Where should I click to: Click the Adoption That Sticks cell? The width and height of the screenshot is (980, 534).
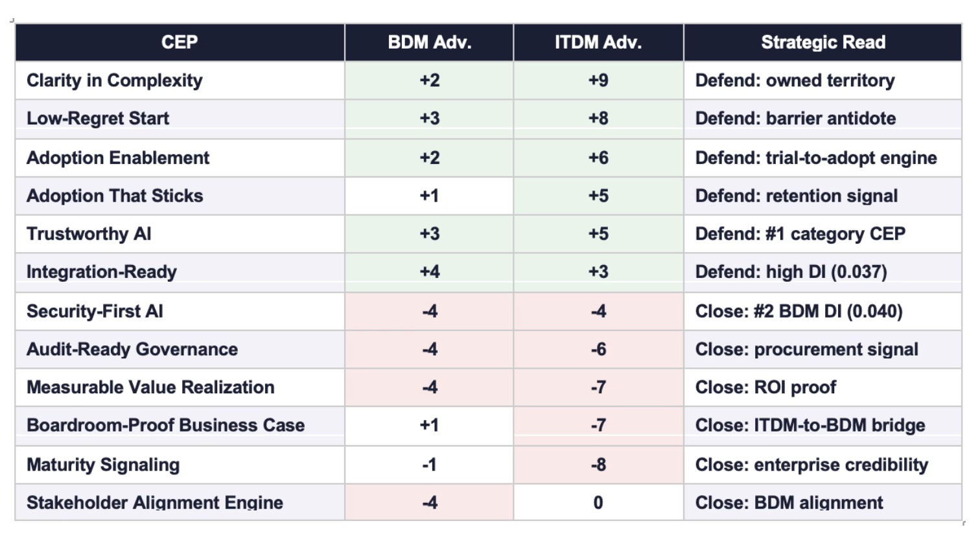pos(115,196)
